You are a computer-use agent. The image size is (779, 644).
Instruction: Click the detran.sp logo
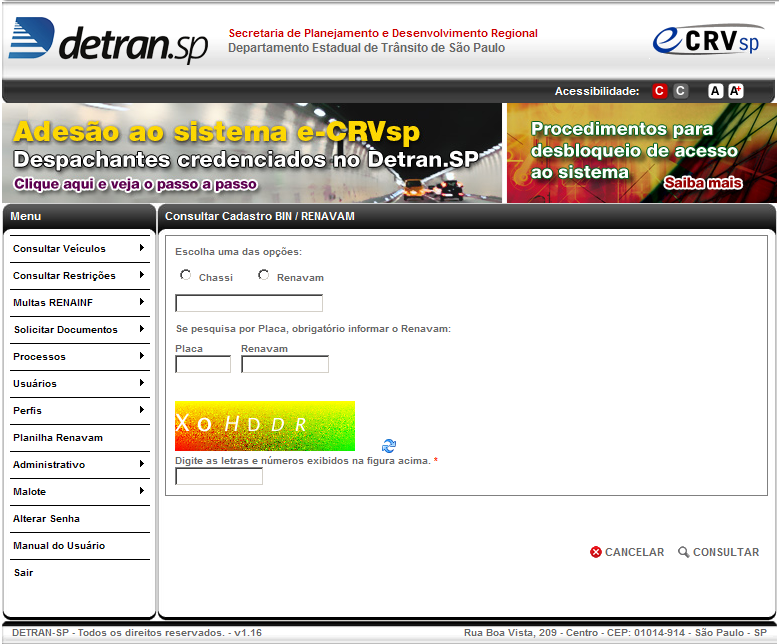coord(108,40)
